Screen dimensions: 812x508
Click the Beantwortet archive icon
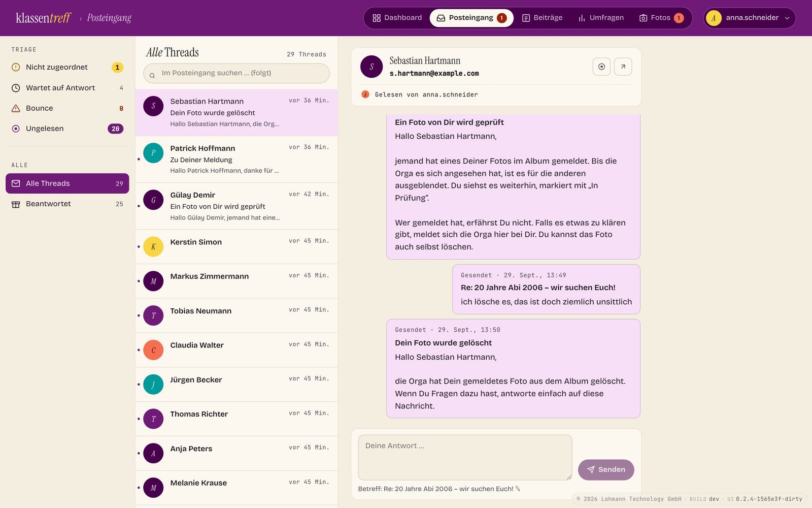(x=16, y=204)
